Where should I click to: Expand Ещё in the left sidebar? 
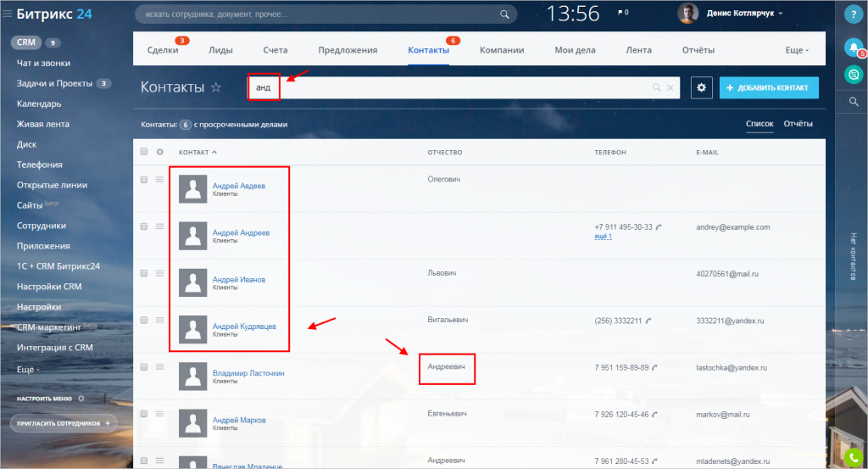coord(28,369)
